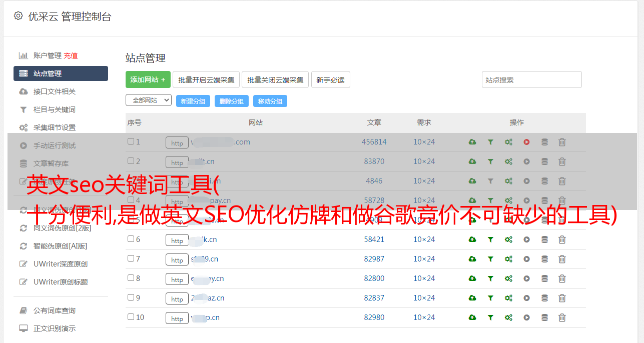Open the database icon in row 1

[544, 142]
